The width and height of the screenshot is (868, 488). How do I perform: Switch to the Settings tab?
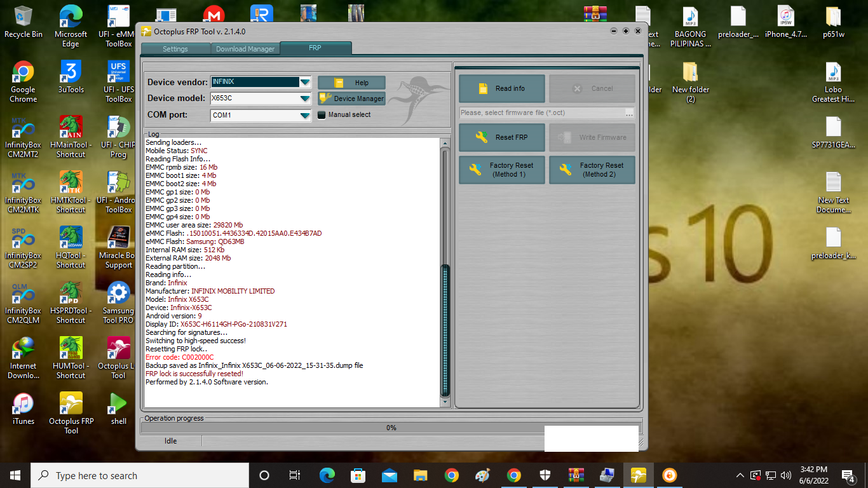coord(175,49)
